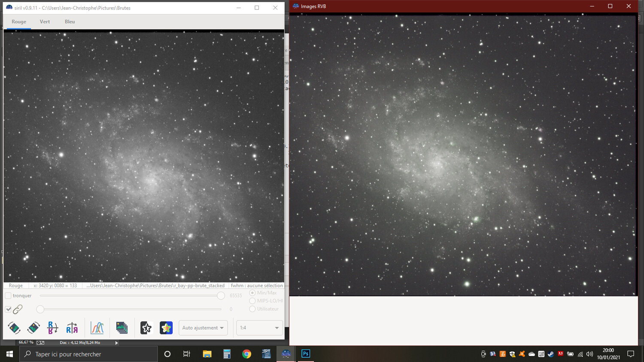Uncheck the checkbox beside the chain link

tap(8, 309)
